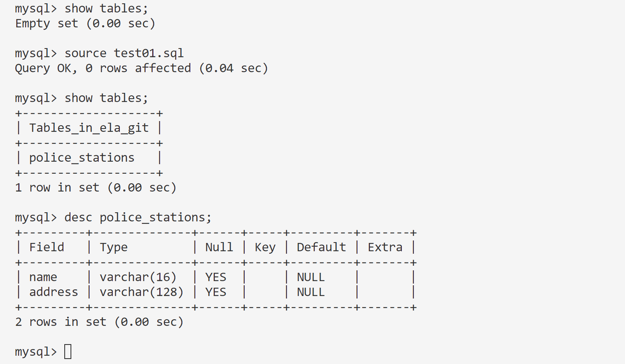This screenshot has height=364, width=625.
Task: Click the 'Tables_in_ela_git' column header
Action: [x=89, y=128]
